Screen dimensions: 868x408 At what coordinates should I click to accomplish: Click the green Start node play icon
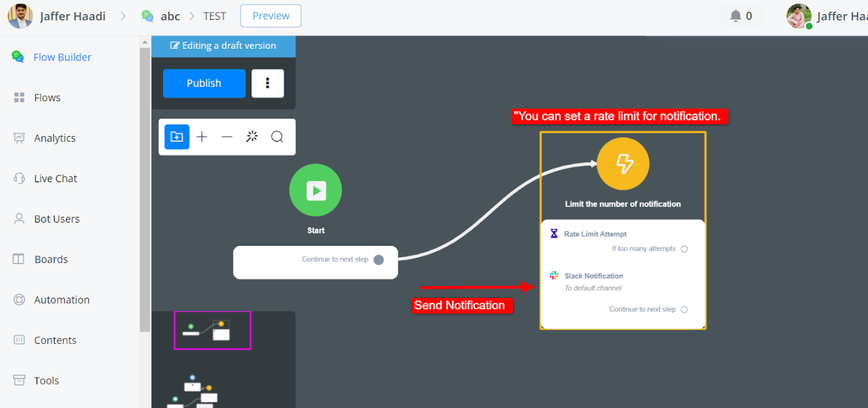click(x=315, y=191)
